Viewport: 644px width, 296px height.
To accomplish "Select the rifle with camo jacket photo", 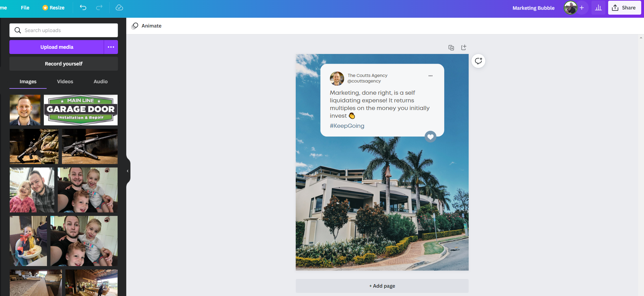I will tap(34, 146).
